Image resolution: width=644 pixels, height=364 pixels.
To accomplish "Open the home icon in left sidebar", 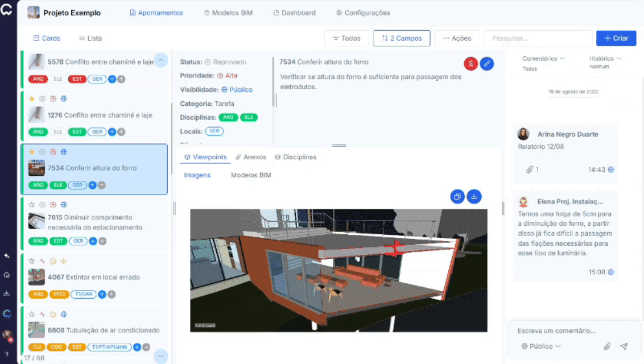I will (x=7, y=275).
